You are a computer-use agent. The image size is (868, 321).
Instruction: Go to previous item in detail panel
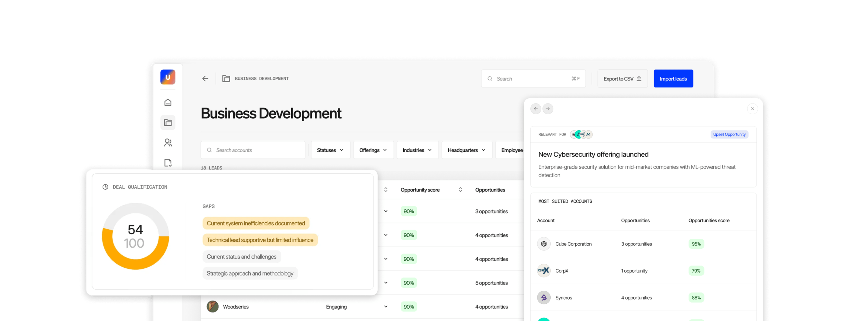[536, 109]
